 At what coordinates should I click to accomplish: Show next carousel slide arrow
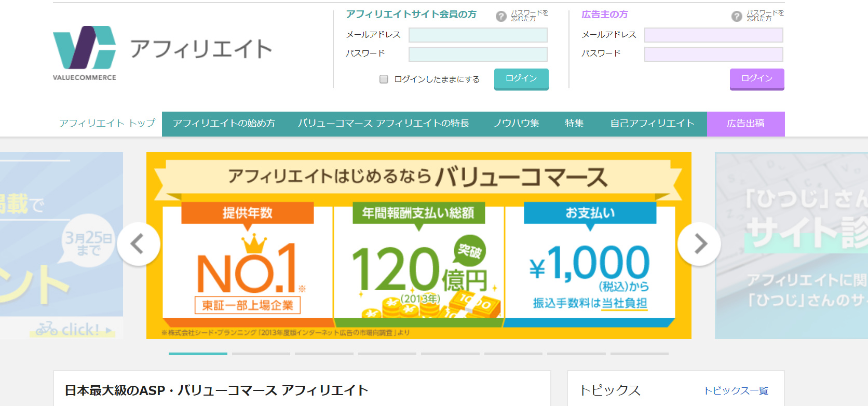700,244
